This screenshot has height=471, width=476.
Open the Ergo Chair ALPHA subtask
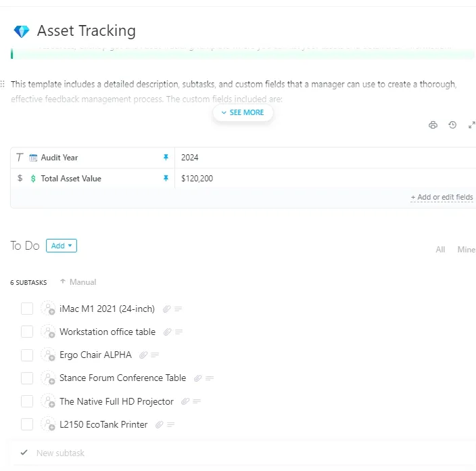[95, 355]
